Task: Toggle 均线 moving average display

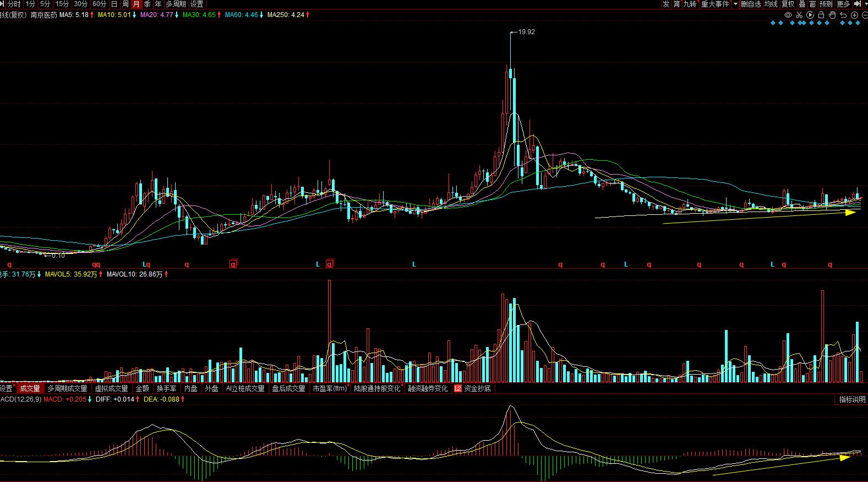Action: tap(771, 4)
